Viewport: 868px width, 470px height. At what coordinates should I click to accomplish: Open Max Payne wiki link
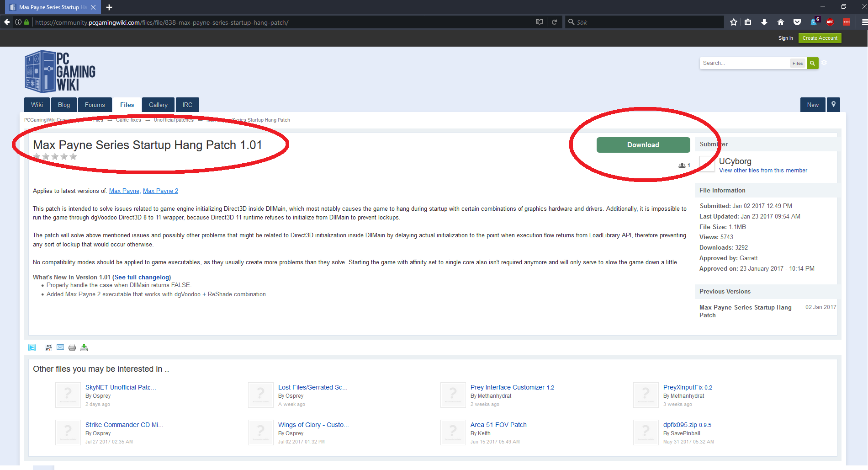pyautogui.click(x=124, y=191)
